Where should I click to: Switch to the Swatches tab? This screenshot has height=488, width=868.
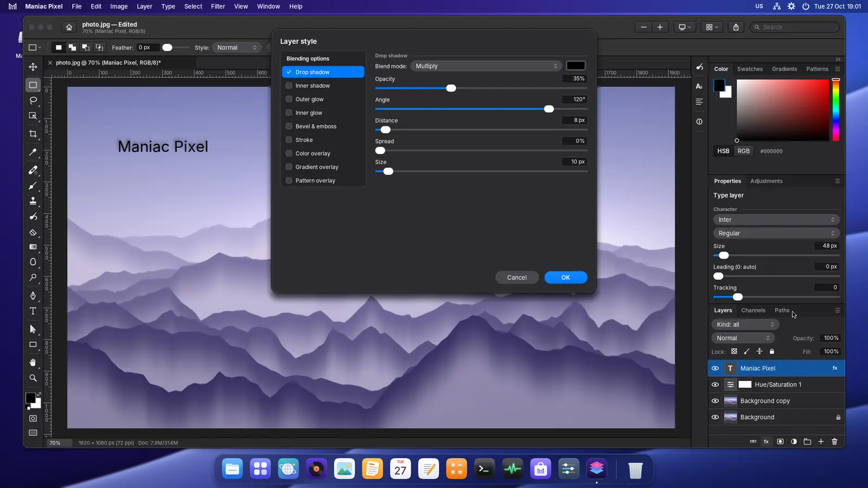[750, 69]
